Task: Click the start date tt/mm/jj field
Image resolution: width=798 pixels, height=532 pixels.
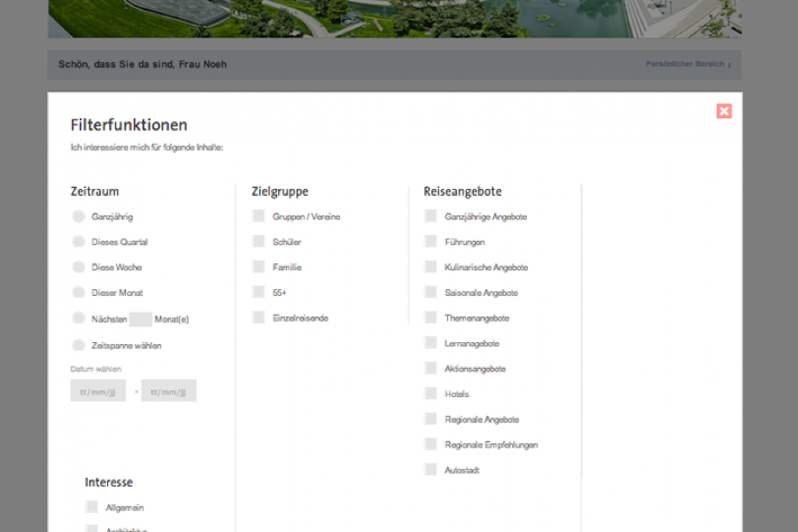Action: point(98,391)
